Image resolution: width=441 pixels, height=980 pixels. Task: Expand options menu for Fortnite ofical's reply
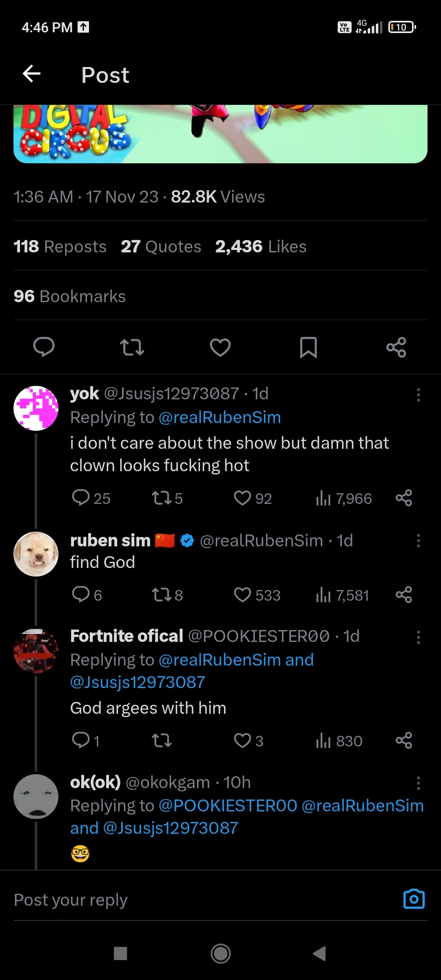point(418,637)
